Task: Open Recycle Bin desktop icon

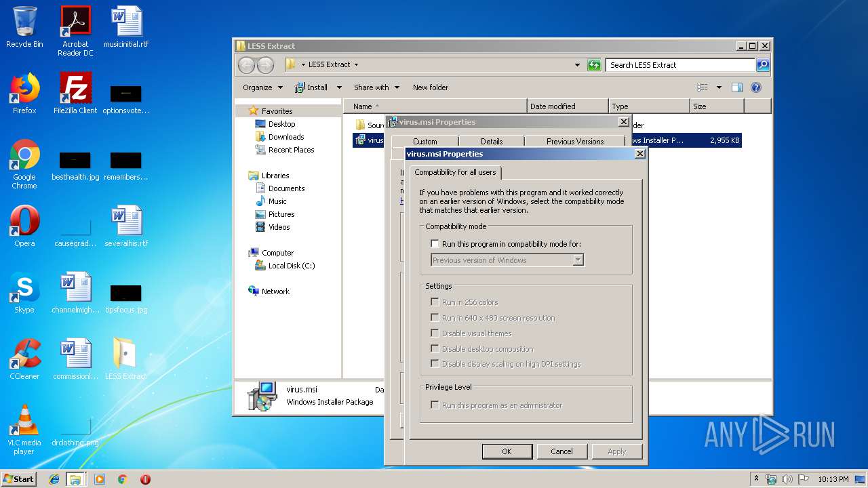Action: click(24, 27)
